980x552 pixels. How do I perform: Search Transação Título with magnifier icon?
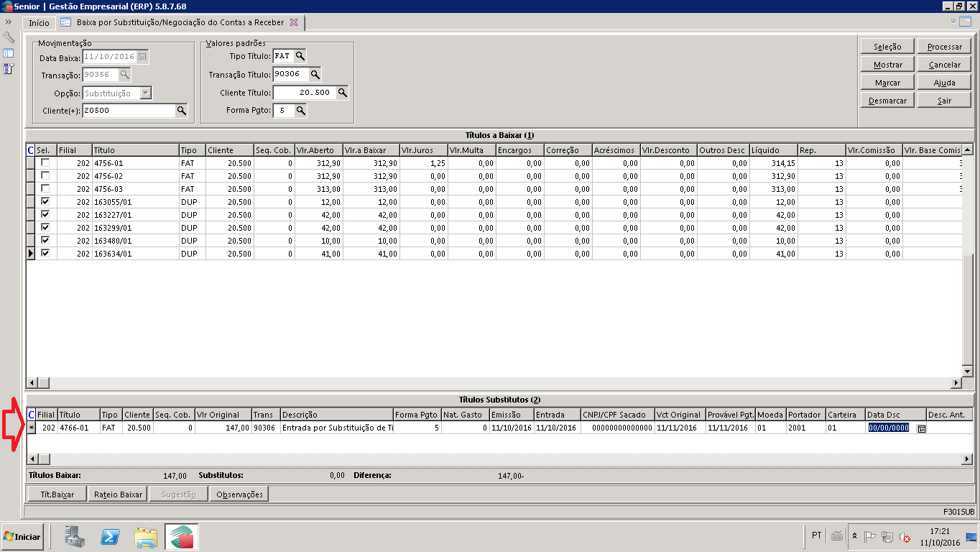pos(315,74)
